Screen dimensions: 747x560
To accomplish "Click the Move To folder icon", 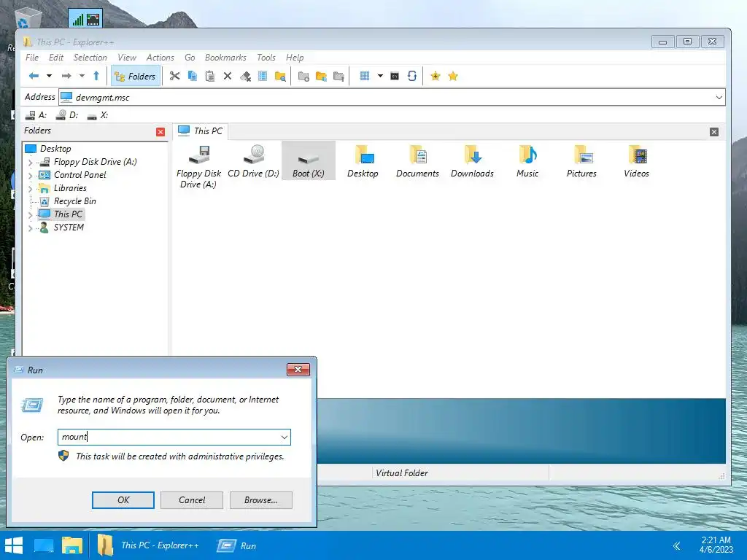I will click(x=338, y=76).
